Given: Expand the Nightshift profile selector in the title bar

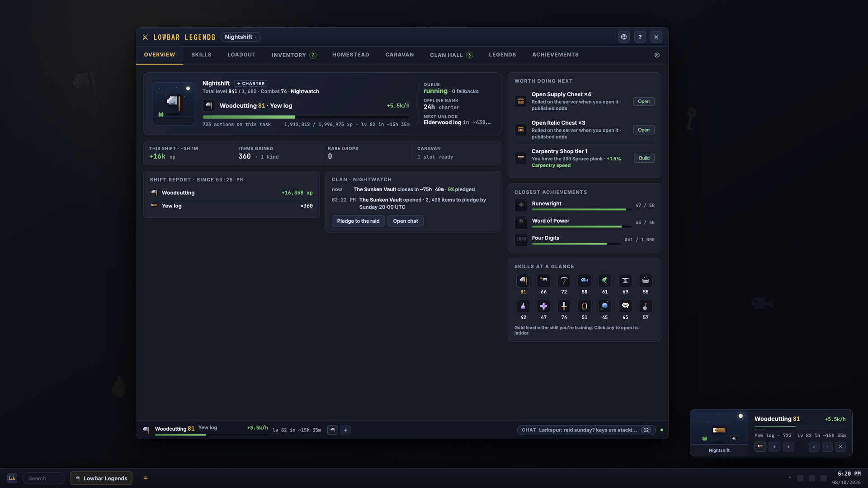Looking at the screenshot, I should tap(241, 37).
